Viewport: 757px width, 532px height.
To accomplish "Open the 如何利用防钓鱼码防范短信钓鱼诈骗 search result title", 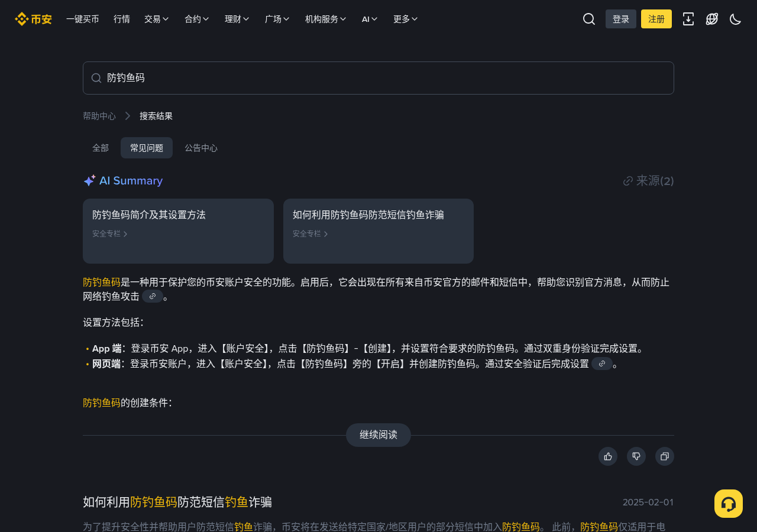I will coord(177,502).
